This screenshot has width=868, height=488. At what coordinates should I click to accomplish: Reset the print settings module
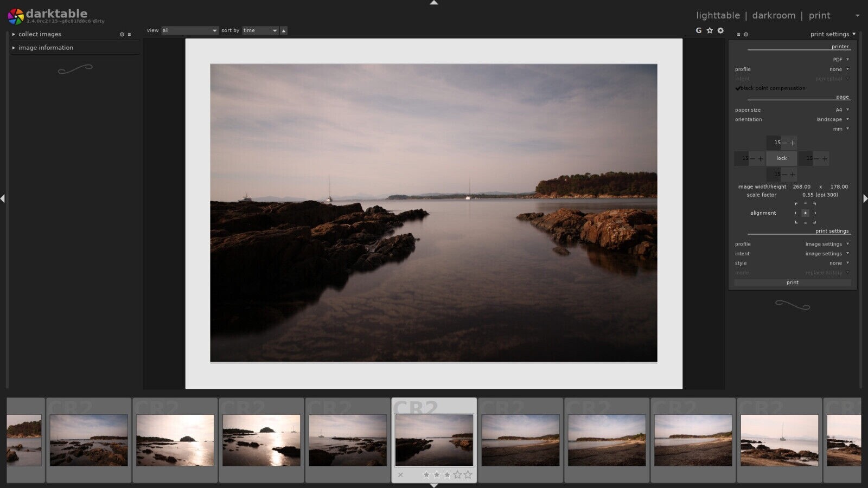coord(746,34)
